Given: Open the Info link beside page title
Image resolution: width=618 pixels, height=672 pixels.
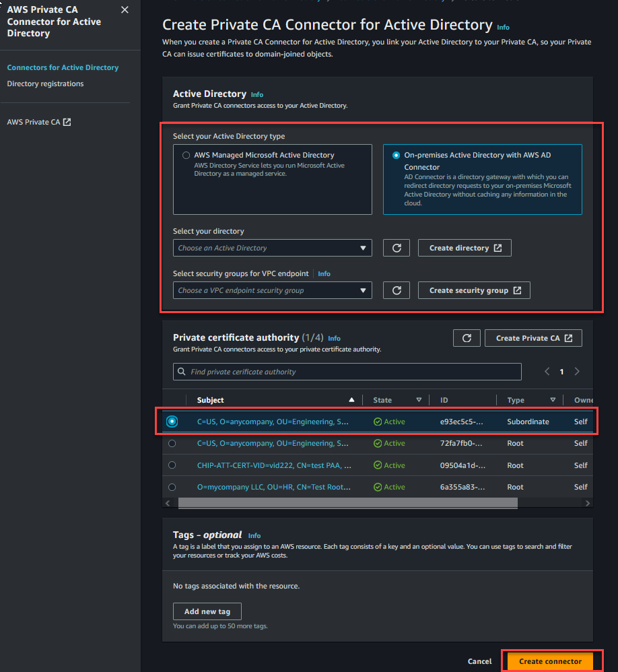Looking at the screenshot, I should [x=503, y=28].
